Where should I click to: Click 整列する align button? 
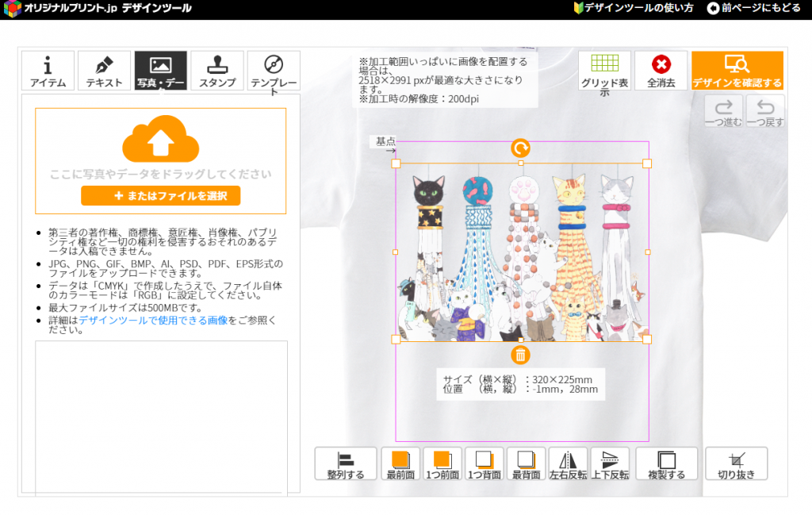(x=346, y=463)
